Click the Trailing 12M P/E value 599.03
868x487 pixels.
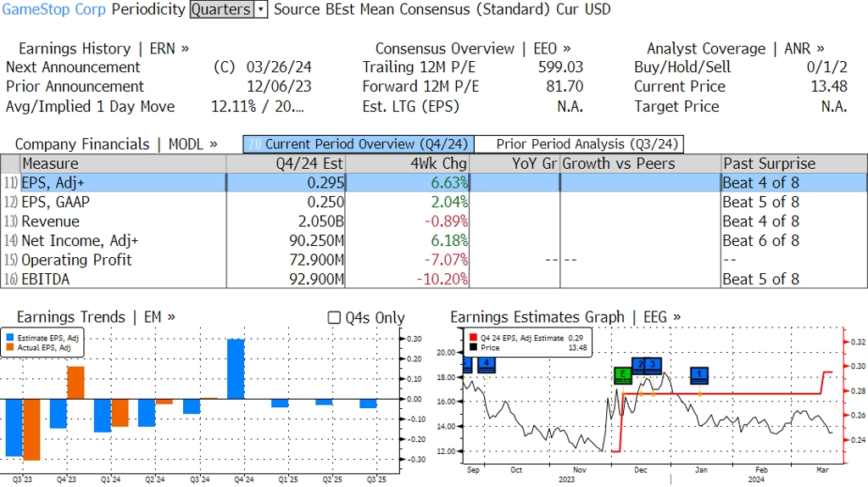click(561, 67)
